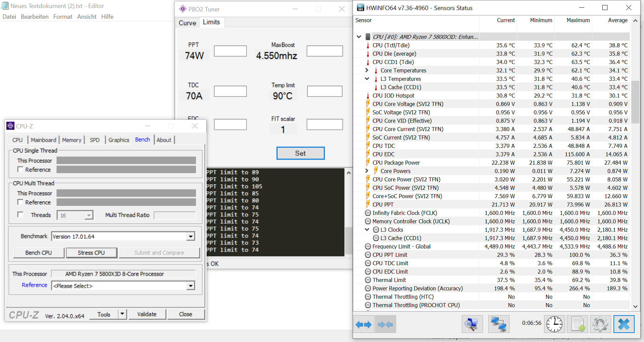Click the Tools button in CPU-Z

(x=104, y=314)
